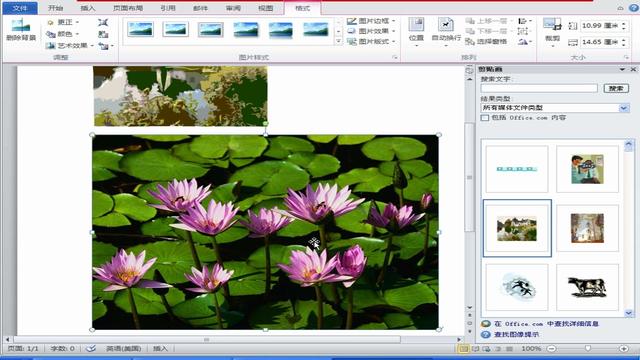Screen dimensions: 640x360
Task: Select the black and white cow clip art
Action: [x=587, y=287]
